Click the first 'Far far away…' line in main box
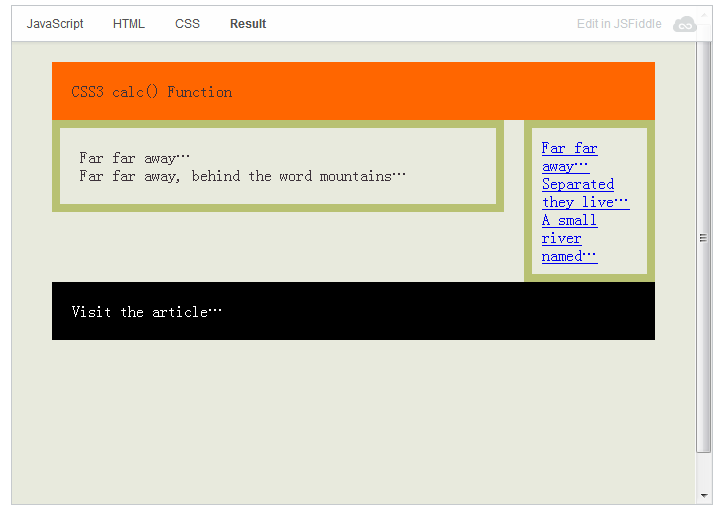 (134, 158)
